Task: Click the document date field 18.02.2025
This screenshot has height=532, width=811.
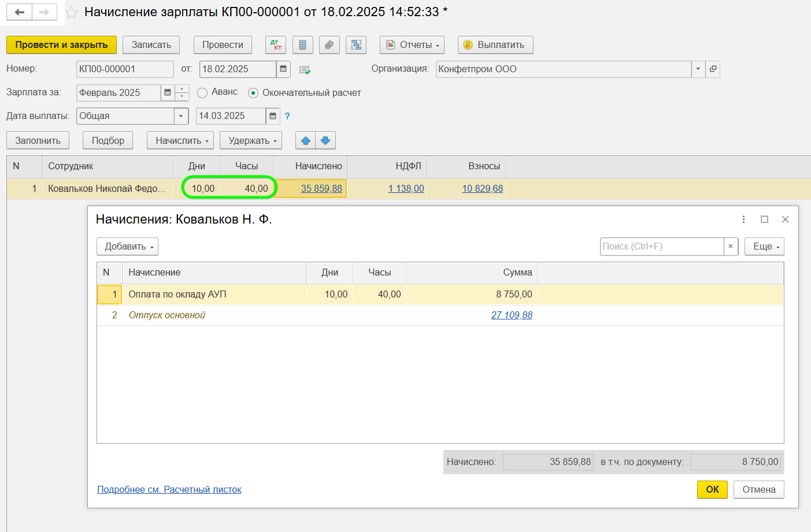Action: 238,69
